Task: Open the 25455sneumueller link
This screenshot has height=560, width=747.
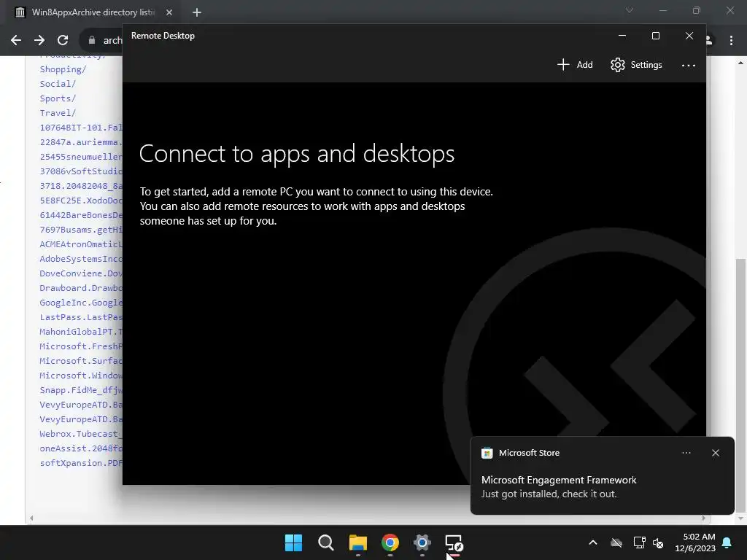Action: pyautogui.click(x=81, y=157)
